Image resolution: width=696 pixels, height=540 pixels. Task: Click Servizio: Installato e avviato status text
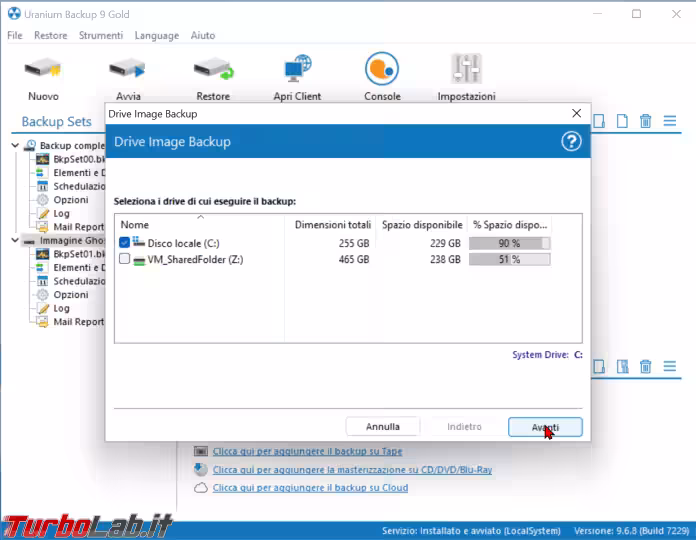(471, 531)
